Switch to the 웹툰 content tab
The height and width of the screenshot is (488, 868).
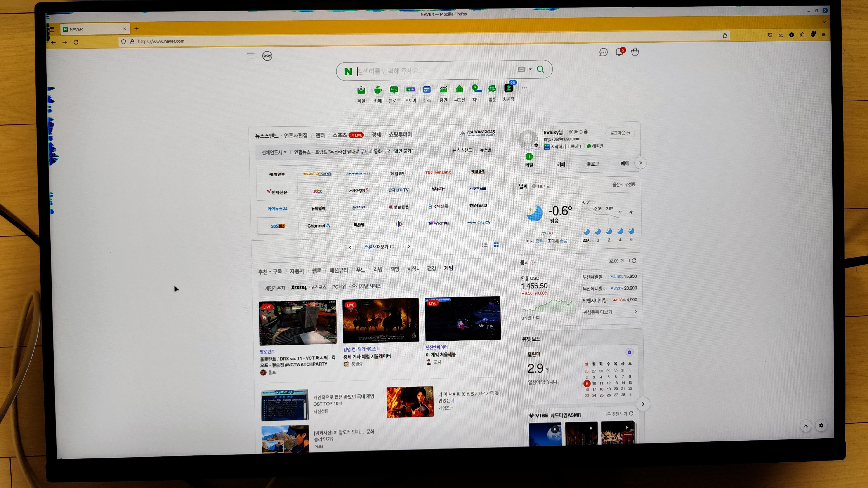(316, 271)
